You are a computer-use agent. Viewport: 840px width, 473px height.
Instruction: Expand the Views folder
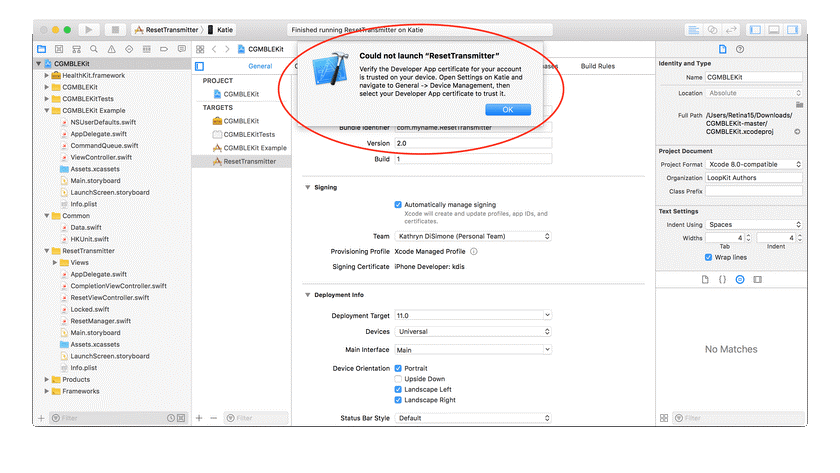pos(55,262)
